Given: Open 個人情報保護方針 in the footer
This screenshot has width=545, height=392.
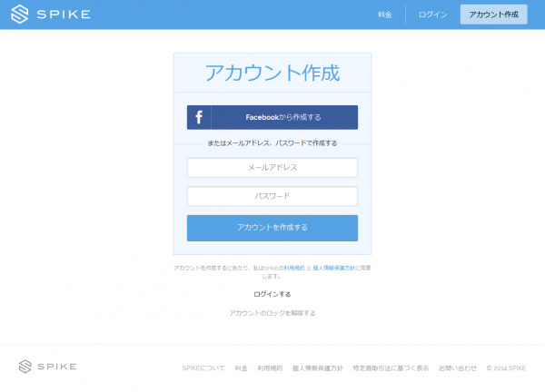Looking at the screenshot, I should click(x=317, y=368).
